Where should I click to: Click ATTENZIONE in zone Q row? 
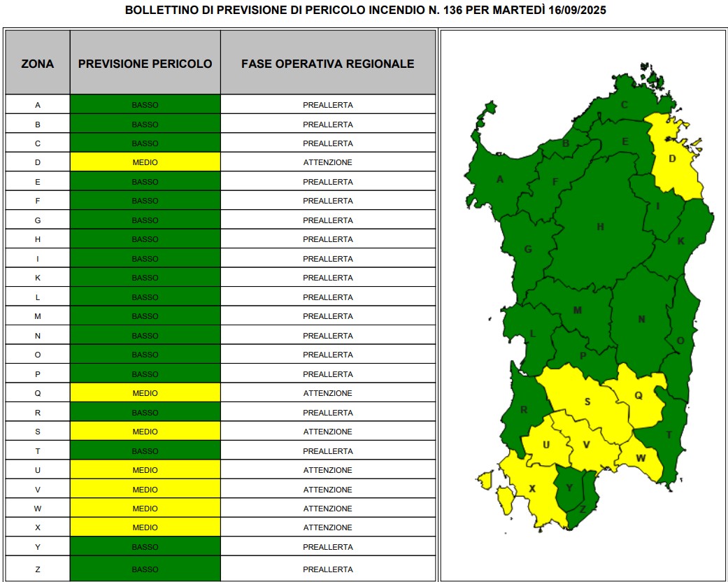[x=328, y=393]
